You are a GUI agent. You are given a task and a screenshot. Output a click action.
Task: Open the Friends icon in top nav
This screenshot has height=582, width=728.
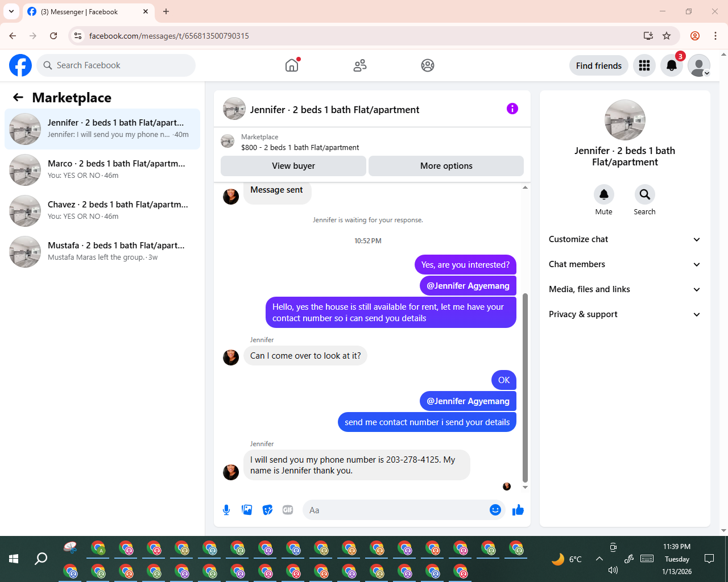pyautogui.click(x=360, y=65)
